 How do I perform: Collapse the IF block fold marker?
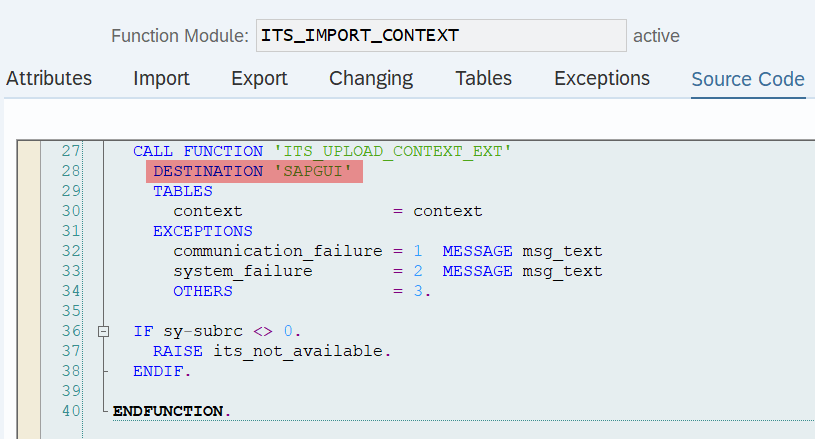click(x=103, y=331)
